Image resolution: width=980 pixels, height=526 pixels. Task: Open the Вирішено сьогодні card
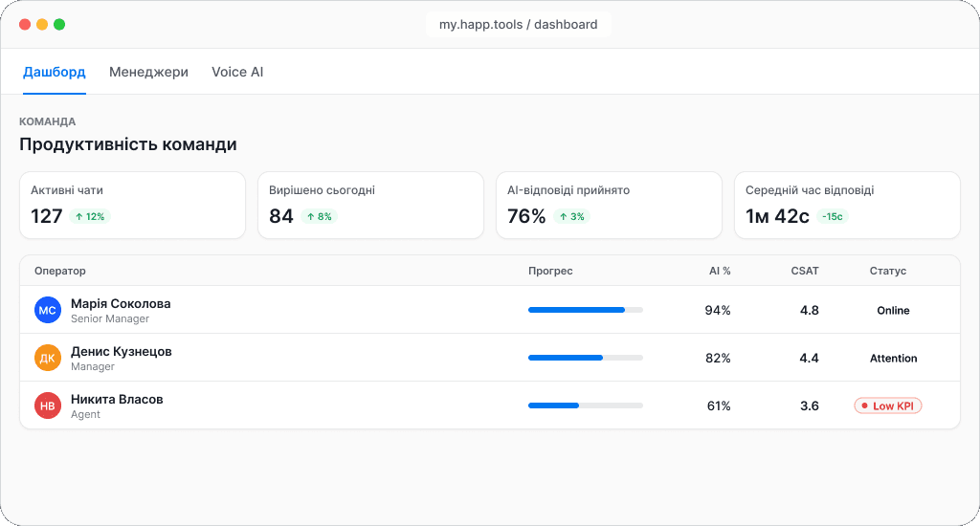tap(370, 205)
